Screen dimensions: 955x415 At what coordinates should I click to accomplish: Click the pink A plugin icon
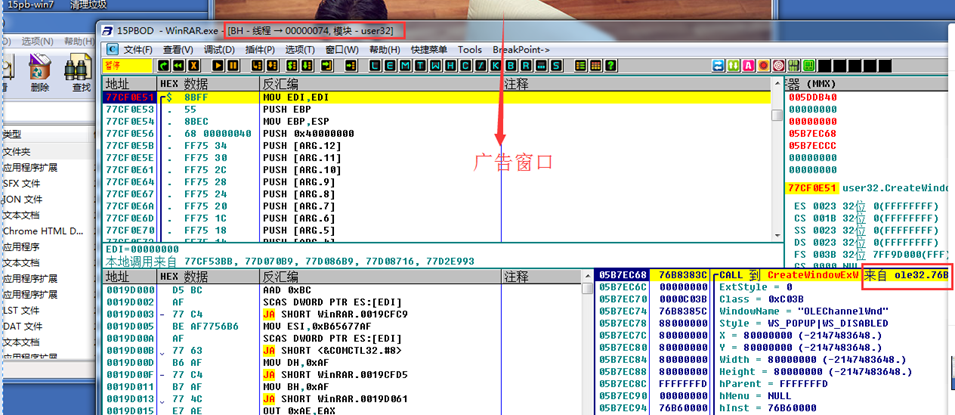point(748,65)
